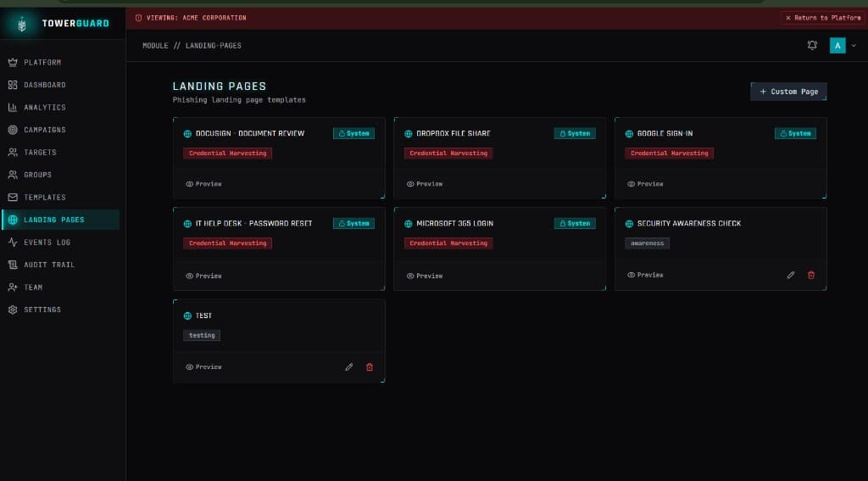868x481 pixels.
Task: Click Credential Harvesting tag on Microsoft 365 card
Action: (448, 243)
